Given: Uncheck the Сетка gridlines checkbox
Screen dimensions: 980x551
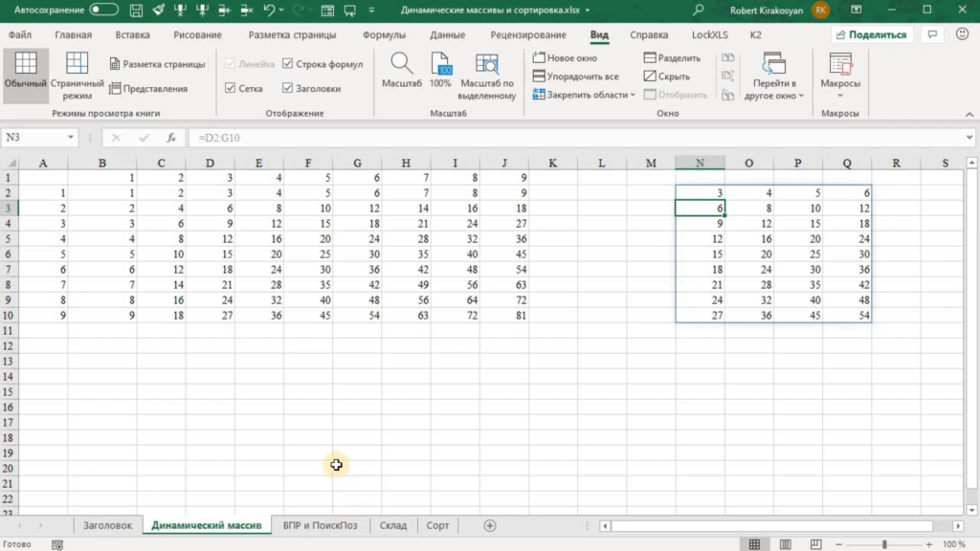Looking at the screenshot, I should pyautogui.click(x=230, y=88).
